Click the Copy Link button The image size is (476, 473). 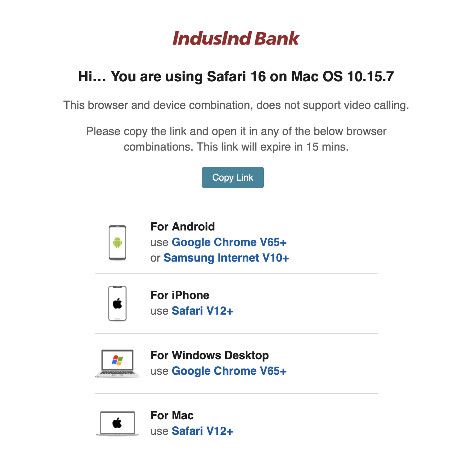233,177
